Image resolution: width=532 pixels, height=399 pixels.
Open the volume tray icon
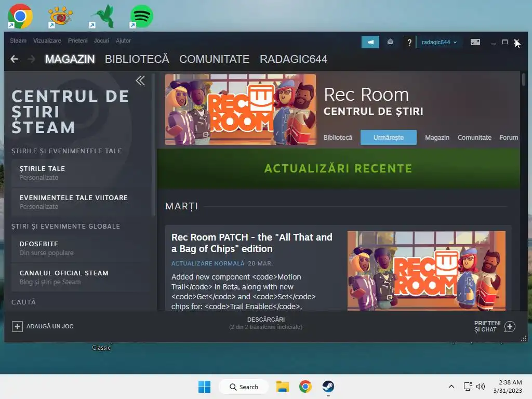tap(481, 387)
